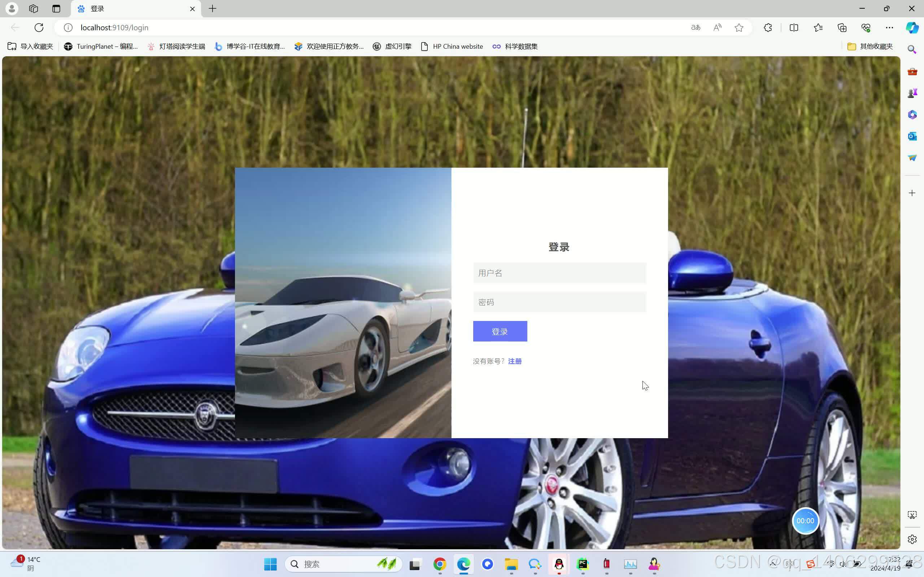Expand tab actions menu
The height and width of the screenshot is (577, 924).
[x=56, y=8]
